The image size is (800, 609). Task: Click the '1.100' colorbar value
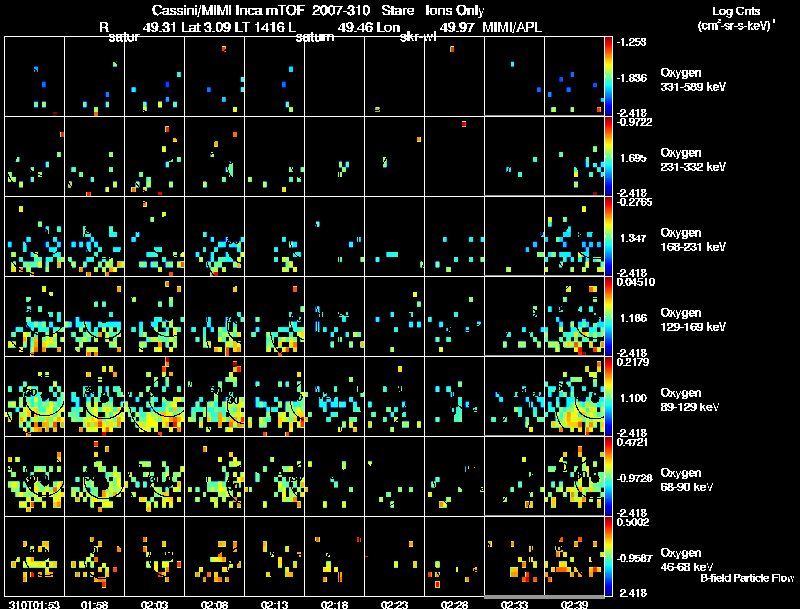633,398
